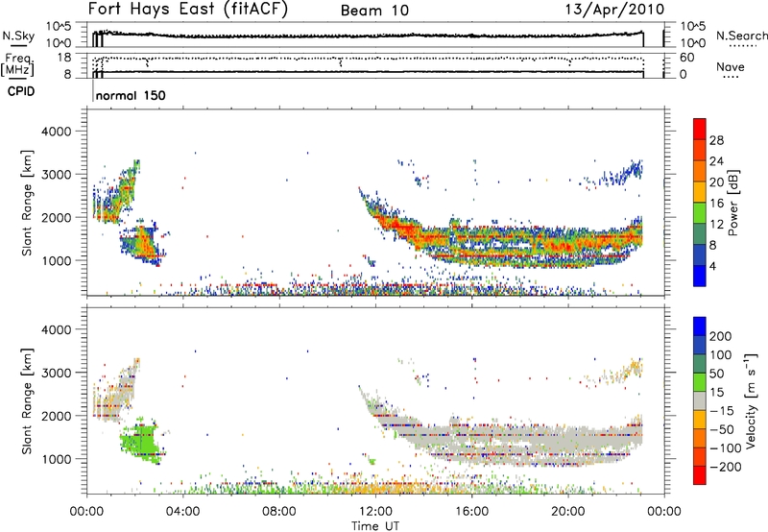Click the '04:00' time tick label

coord(183,512)
